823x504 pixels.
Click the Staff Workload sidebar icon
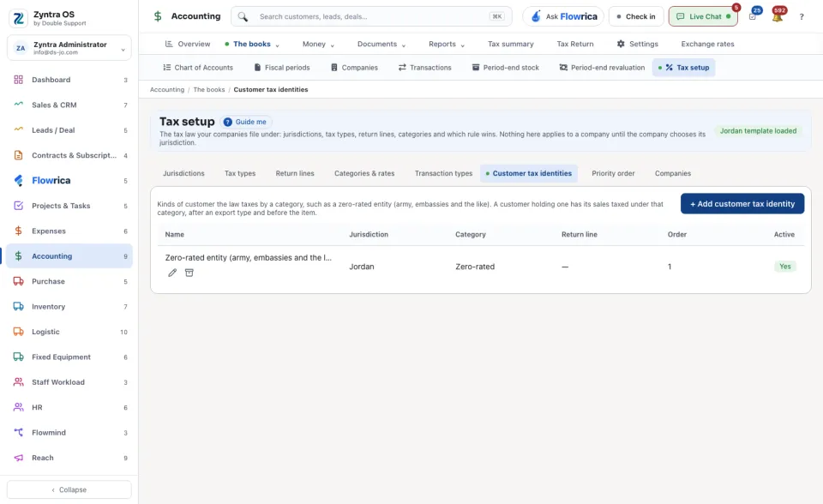pyautogui.click(x=18, y=381)
